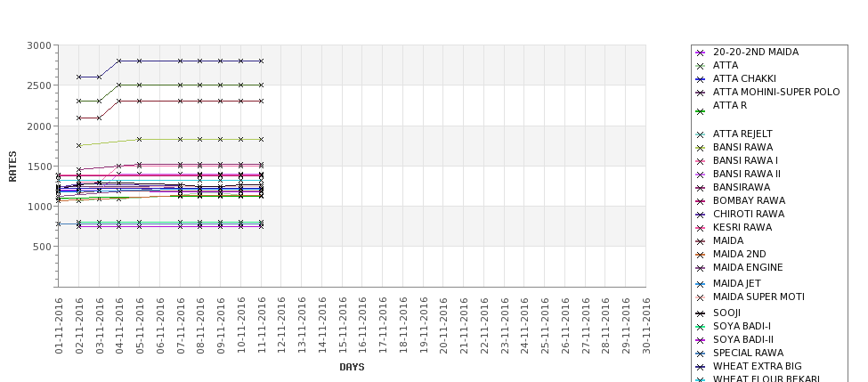Click the MAIDA JET legend marker

coord(701,285)
